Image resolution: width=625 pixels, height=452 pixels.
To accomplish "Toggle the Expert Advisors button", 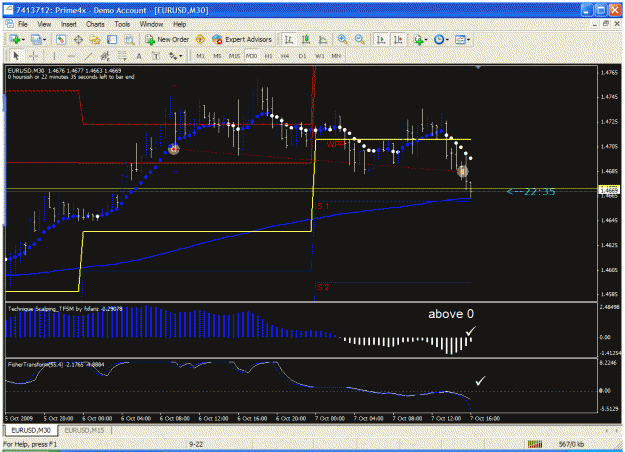I will (242, 39).
